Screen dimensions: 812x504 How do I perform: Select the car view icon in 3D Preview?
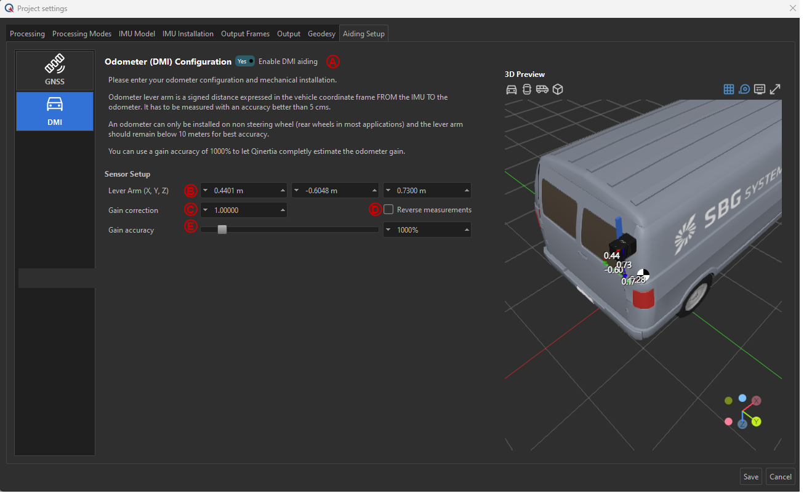pos(511,89)
